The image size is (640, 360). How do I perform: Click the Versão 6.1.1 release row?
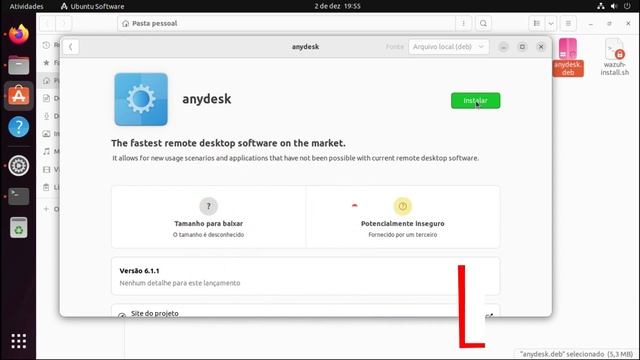[x=305, y=276]
